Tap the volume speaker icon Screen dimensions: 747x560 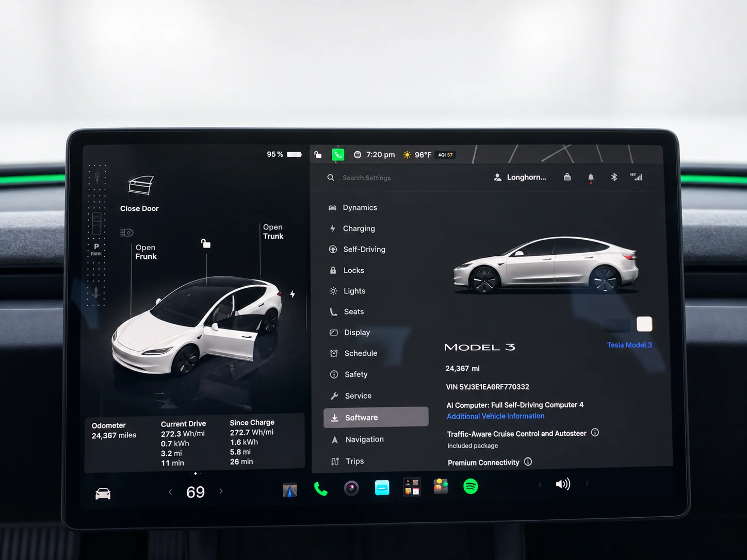tap(563, 484)
